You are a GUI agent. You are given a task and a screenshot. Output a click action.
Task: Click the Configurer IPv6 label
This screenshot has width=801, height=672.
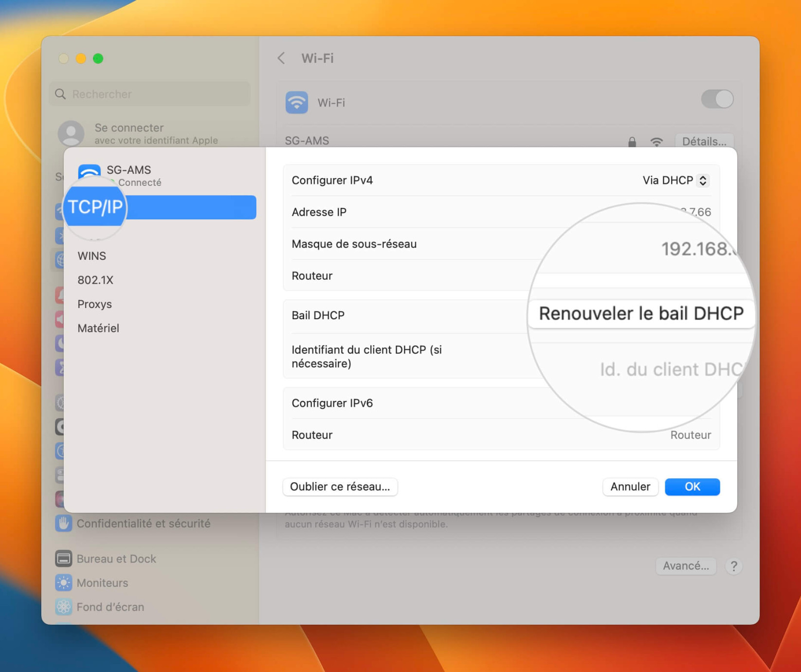[x=332, y=403]
